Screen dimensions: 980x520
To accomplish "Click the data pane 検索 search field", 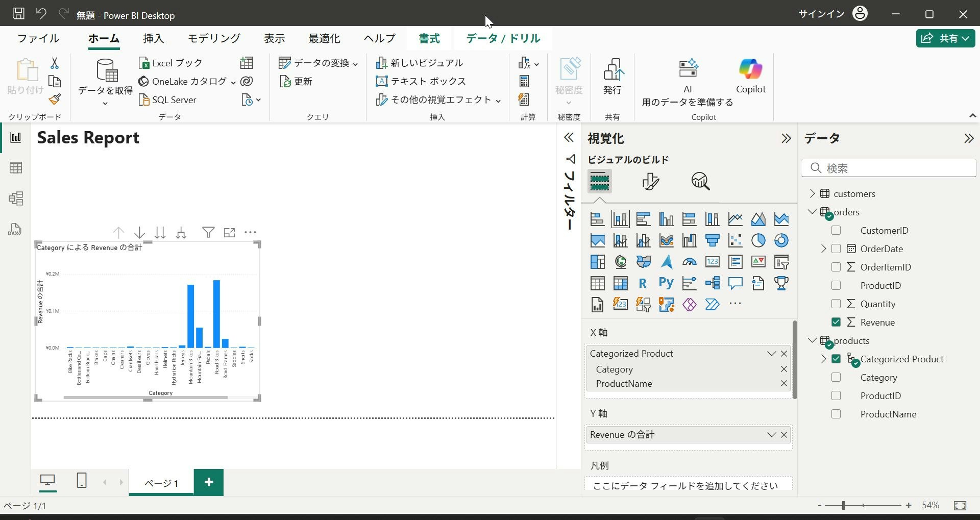I will (889, 168).
